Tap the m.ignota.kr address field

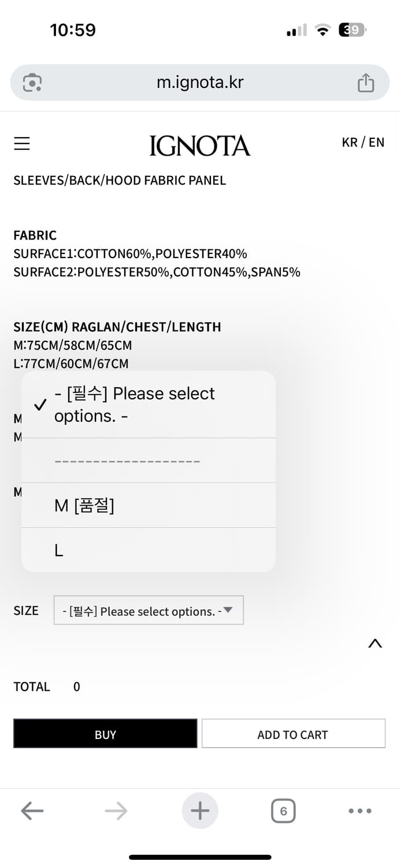coord(200,83)
